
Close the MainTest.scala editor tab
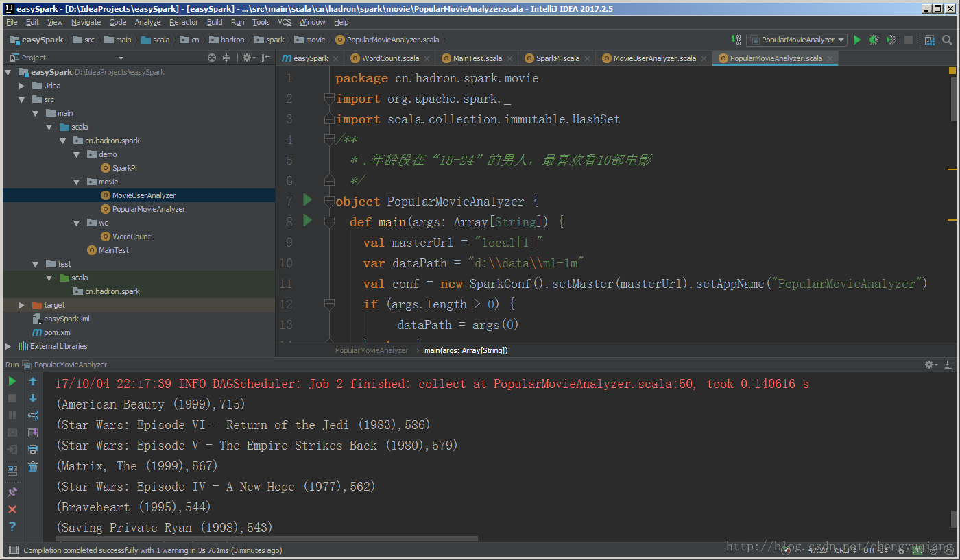(x=509, y=59)
